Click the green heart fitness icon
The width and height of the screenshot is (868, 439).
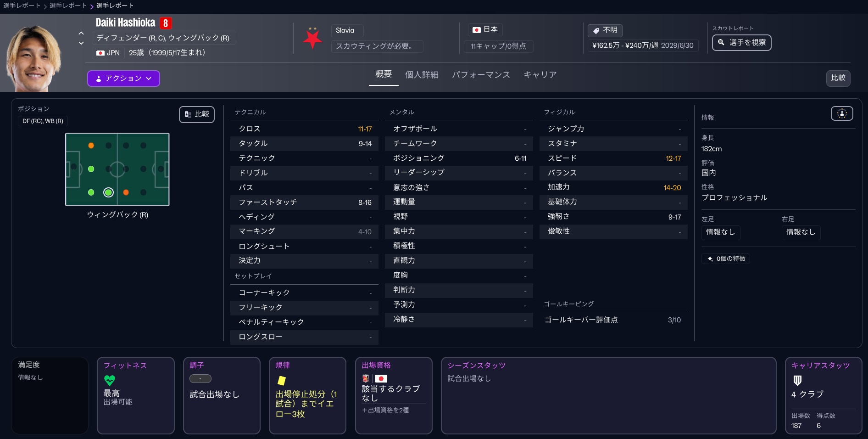pyautogui.click(x=110, y=380)
